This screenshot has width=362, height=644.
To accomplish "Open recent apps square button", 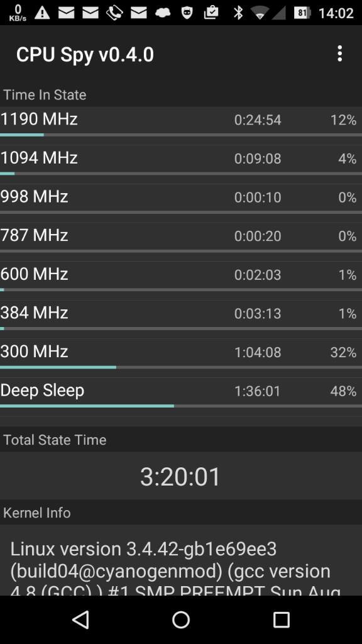I will pos(282,619).
